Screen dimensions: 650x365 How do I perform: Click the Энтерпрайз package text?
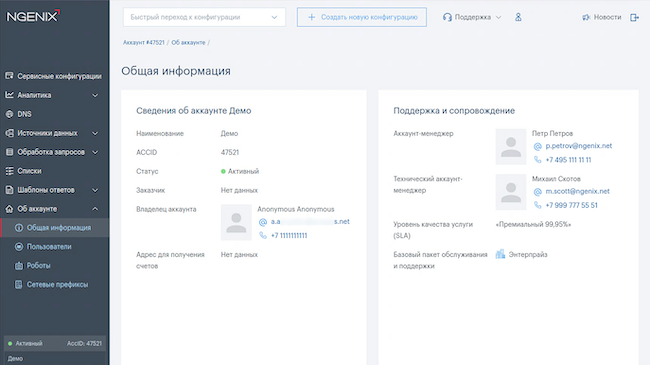click(528, 254)
